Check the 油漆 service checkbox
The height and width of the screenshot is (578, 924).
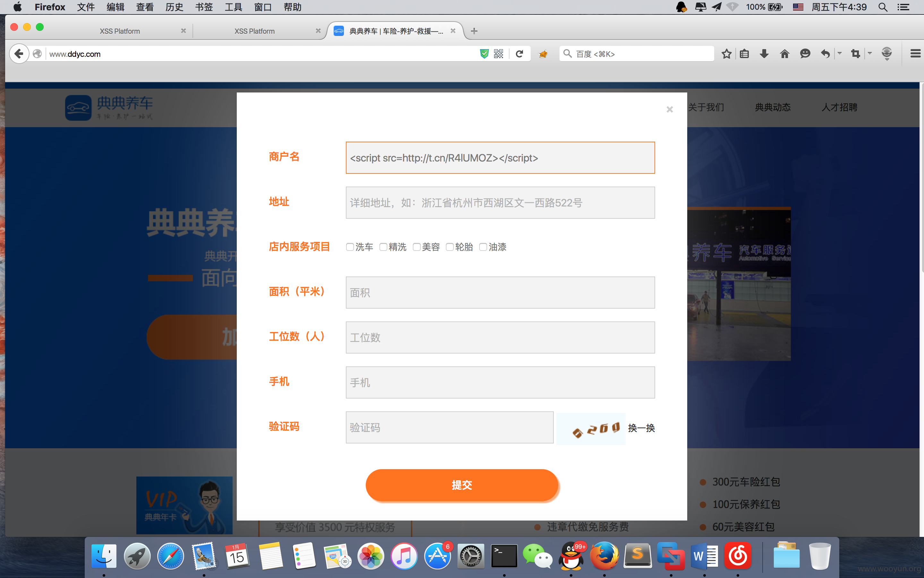tap(483, 247)
